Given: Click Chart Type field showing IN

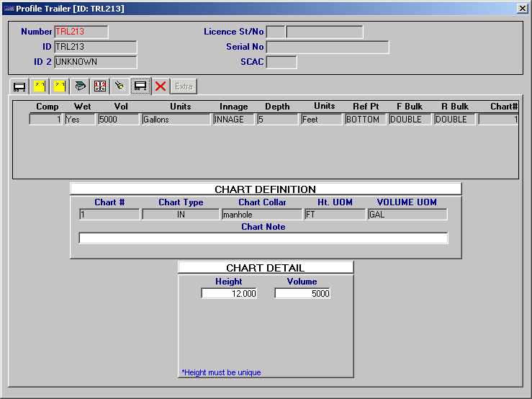Looking at the screenshot, I should (x=181, y=215).
